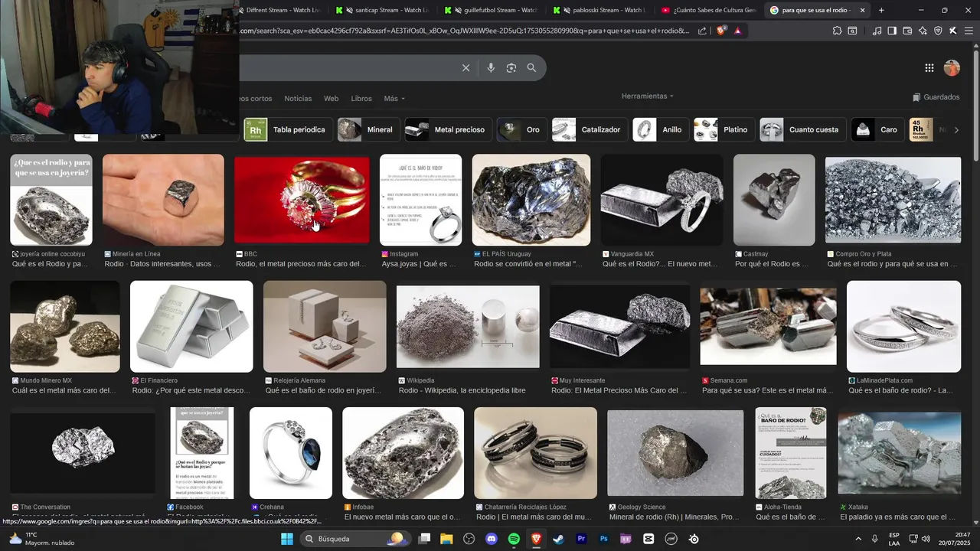Open the Guardados saved items link
Image resolution: width=980 pixels, height=551 pixels.
tap(936, 97)
